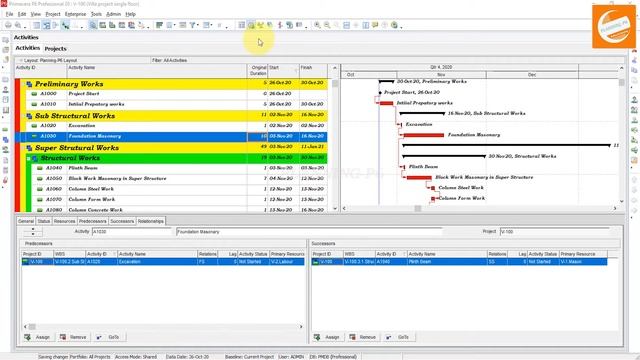This screenshot has height=360, width=640.
Task: Click the activity table scroll down arrow
Action: pyautogui.click(x=335, y=209)
